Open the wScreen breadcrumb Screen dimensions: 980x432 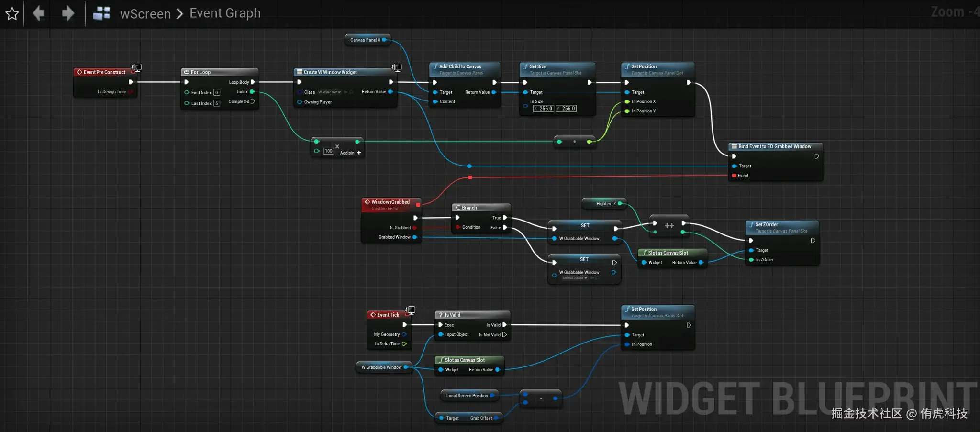pos(145,14)
